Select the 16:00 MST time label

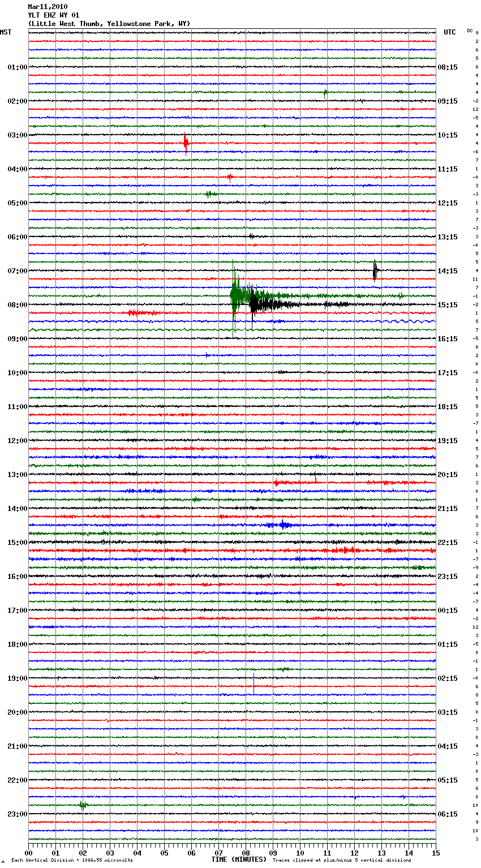pos(18,577)
